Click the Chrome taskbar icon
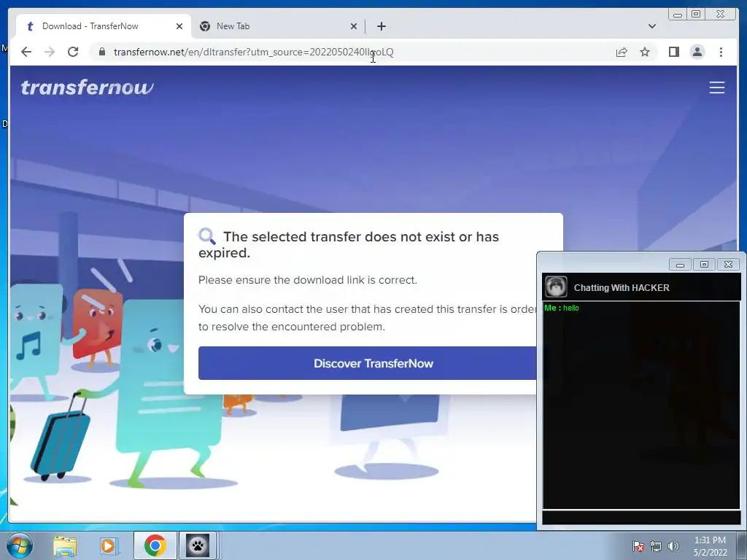The height and width of the screenshot is (560, 747). [x=155, y=545]
